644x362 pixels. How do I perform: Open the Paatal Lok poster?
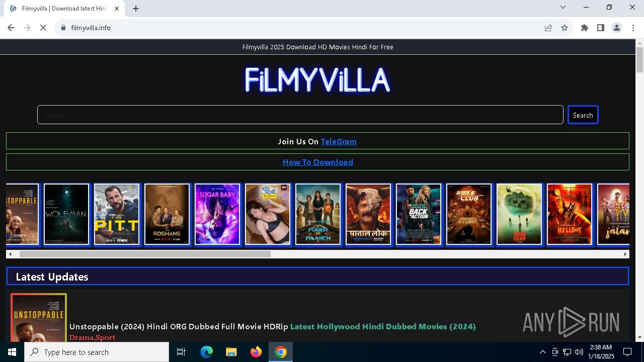pos(368,214)
